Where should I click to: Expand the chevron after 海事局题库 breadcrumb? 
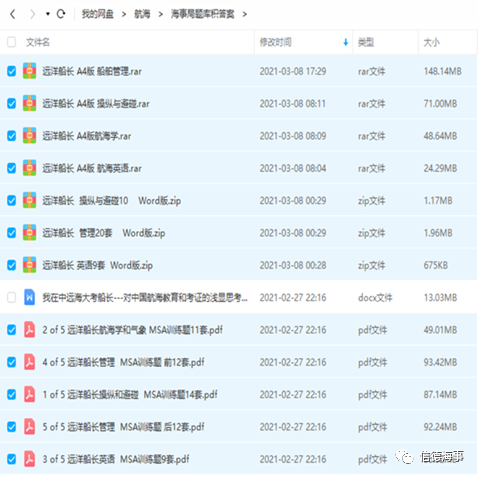coord(245,14)
